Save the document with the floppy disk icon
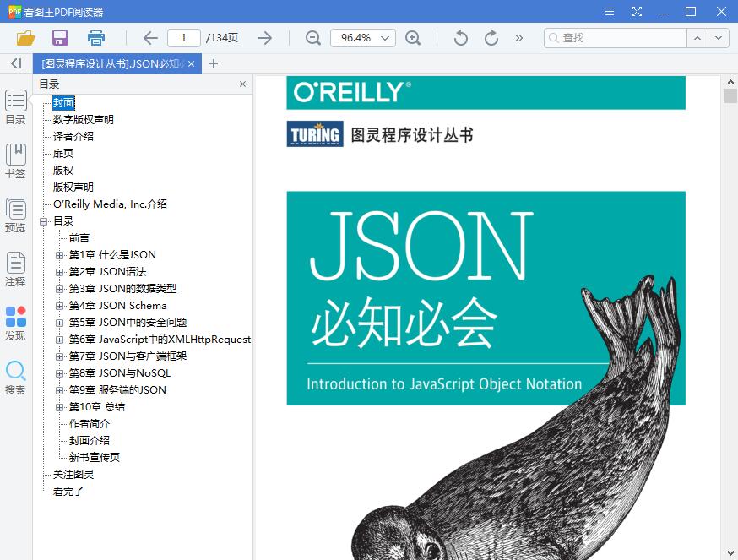 coord(60,38)
